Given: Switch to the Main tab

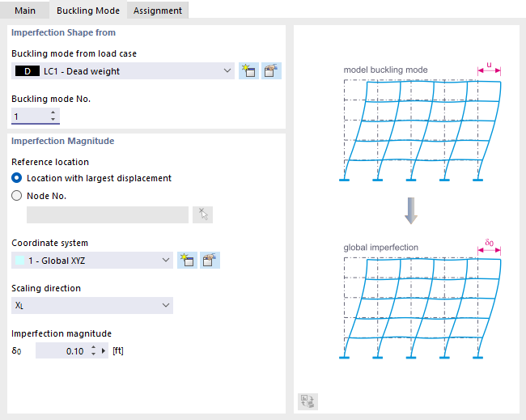Looking at the screenshot, I should pos(25,11).
